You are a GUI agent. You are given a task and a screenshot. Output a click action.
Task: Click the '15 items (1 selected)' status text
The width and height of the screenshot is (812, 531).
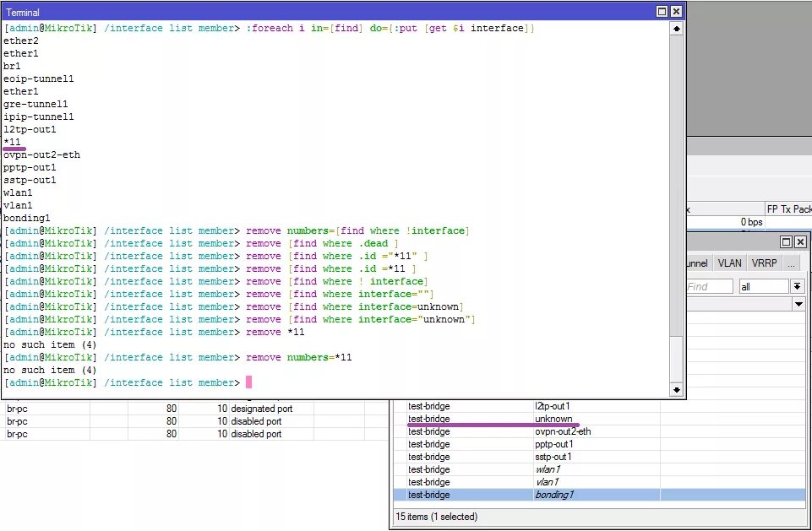[x=437, y=517]
